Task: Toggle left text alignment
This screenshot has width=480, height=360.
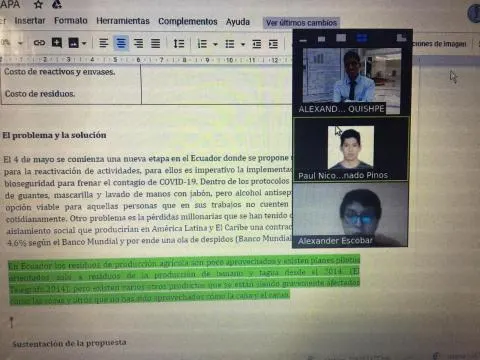Action: [104, 43]
